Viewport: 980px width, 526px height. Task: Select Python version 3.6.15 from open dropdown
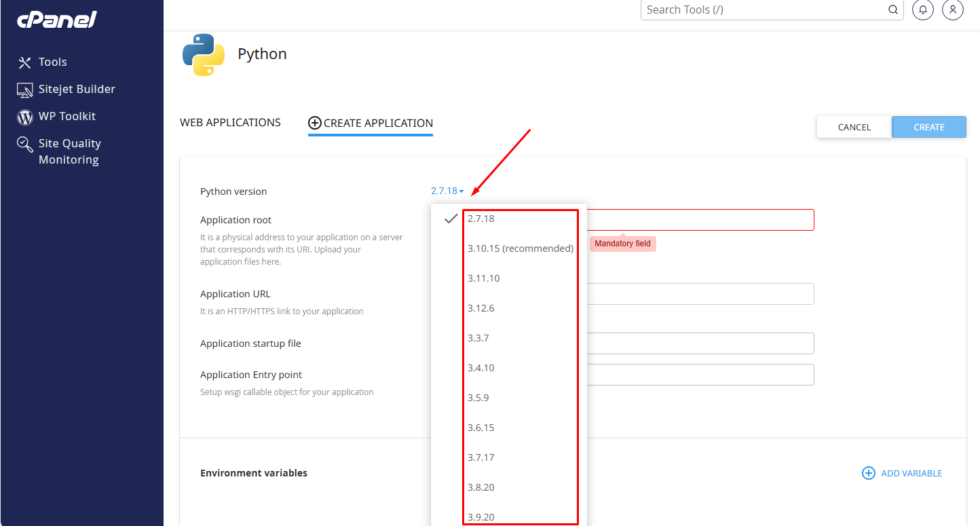(x=482, y=427)
